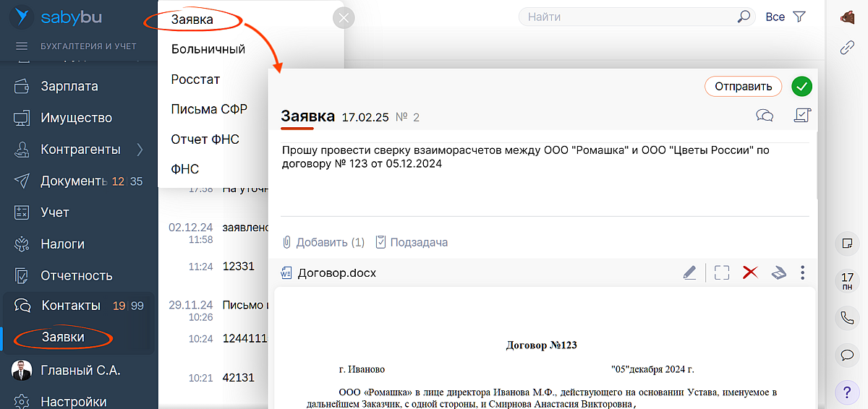Expand the document preview to fullscreen

721,272
